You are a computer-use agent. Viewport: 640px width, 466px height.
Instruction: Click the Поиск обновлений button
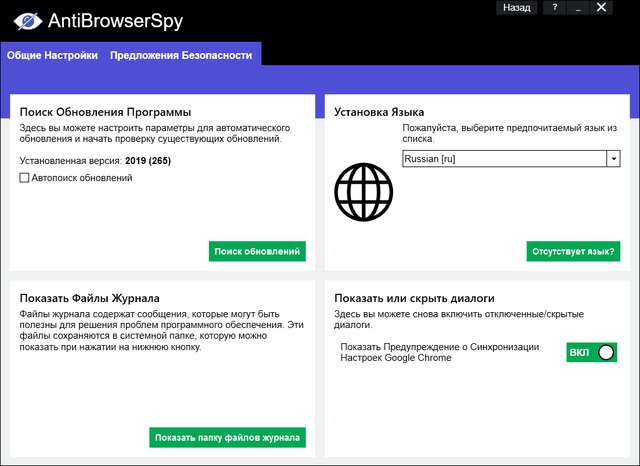(x=257, y=251)
